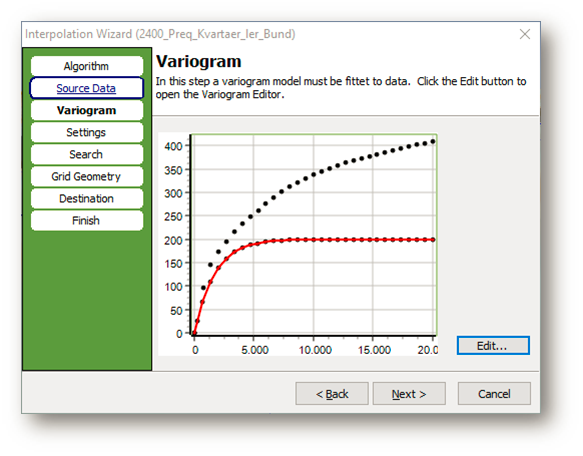Screen dimensions: 583x456
Task: Close the wizard with the X icon
Action: pos(525,34)
